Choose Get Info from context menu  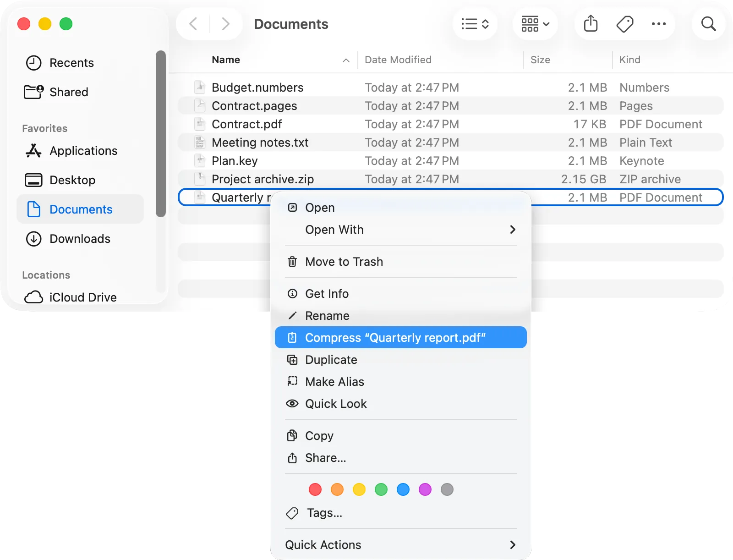point(401,294)
